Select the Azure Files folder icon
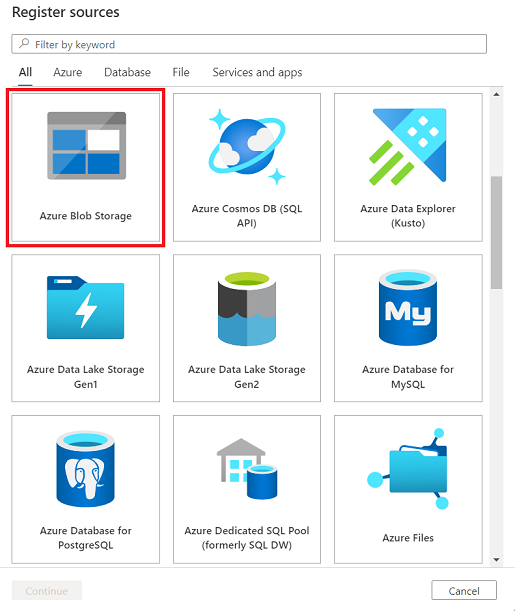515x611 pixels. (408, 469)
